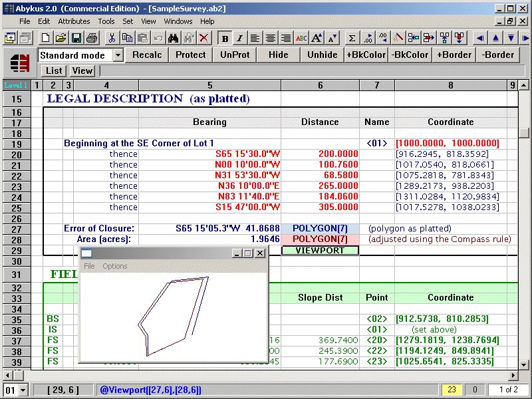
Task: Click the blue down-arrow navigation icon
Action: tap(511, 38)
